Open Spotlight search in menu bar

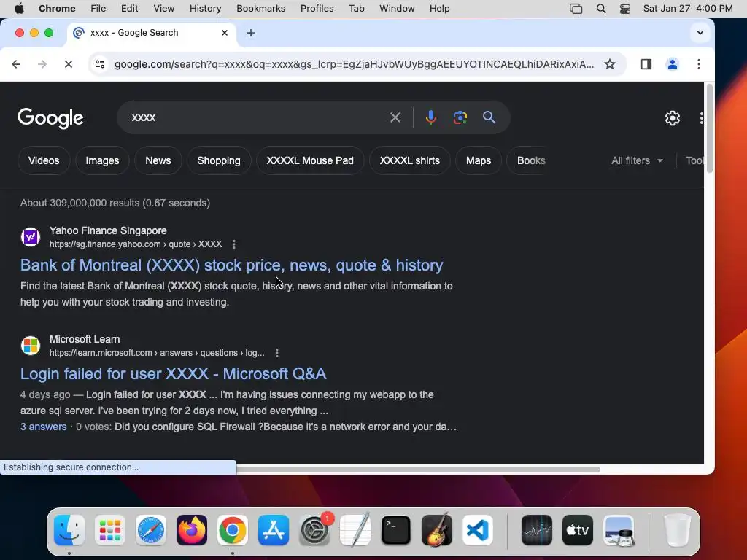tap(601, 9)
